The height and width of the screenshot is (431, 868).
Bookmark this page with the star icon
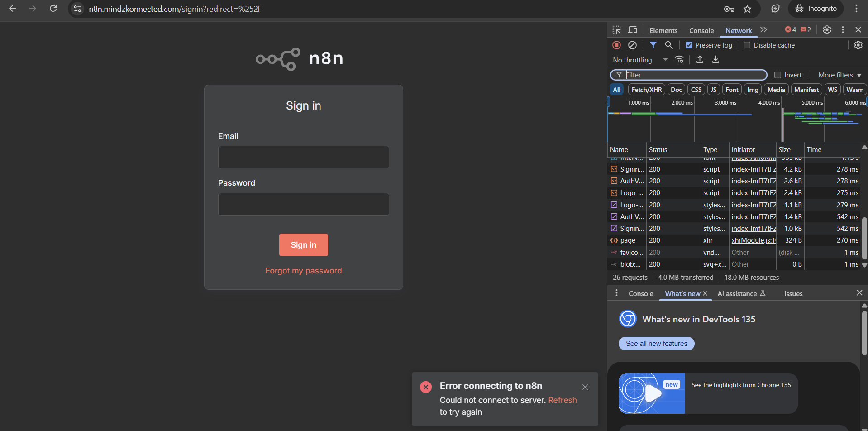point(747,9)
